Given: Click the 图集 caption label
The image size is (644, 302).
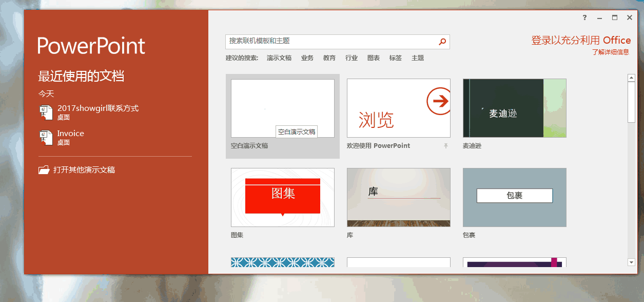Looking at the screenshot, I should click(x=237, y=235).
